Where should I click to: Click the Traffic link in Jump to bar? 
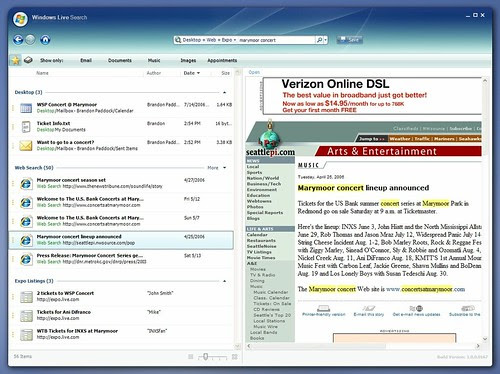(422, 139)
